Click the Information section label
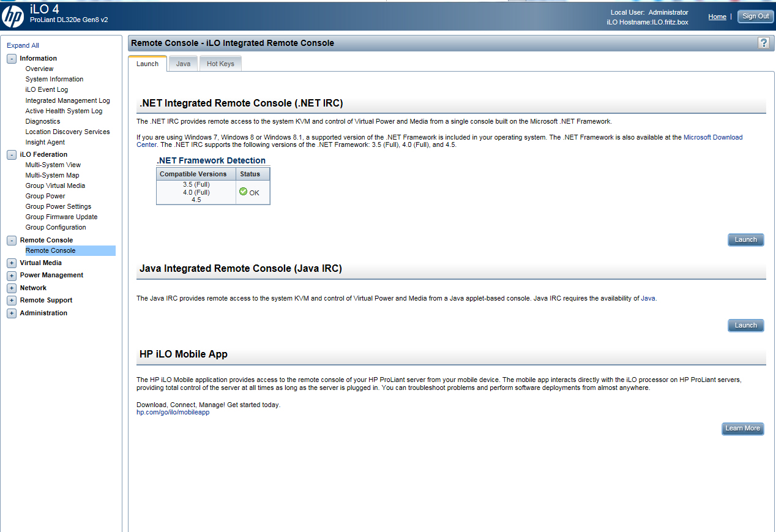The height and width of the screenshot is (532, 776). click(39, 59)
